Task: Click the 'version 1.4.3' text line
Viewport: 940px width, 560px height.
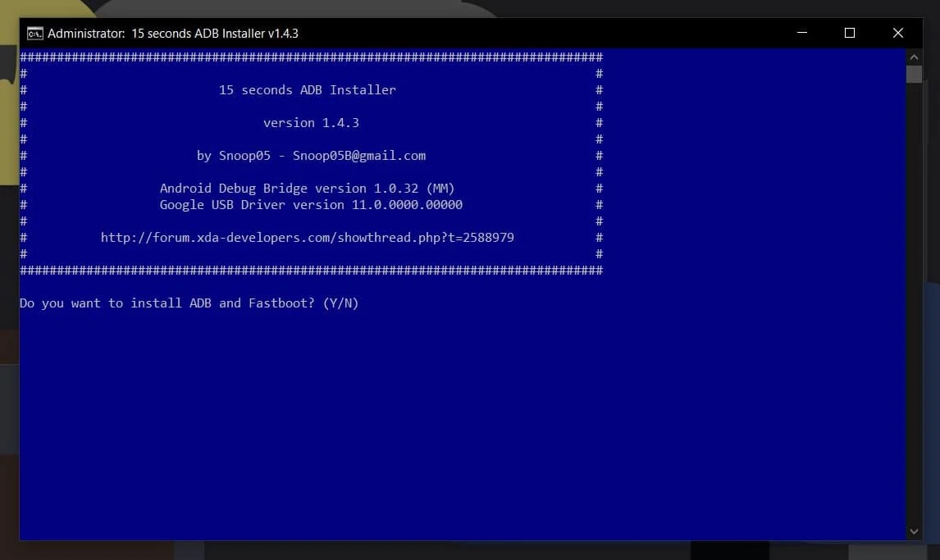Action: click(x=311, y=123)
